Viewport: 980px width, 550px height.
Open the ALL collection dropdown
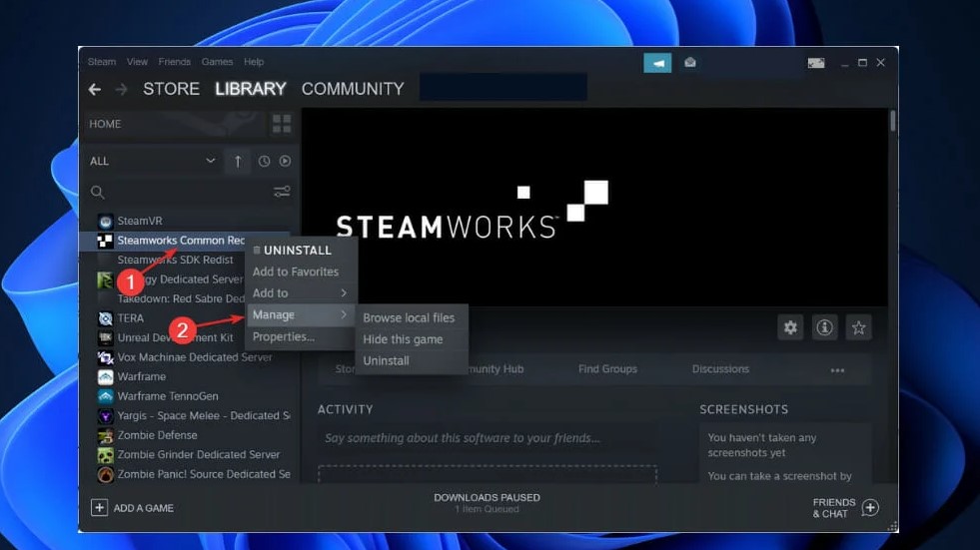152,161
